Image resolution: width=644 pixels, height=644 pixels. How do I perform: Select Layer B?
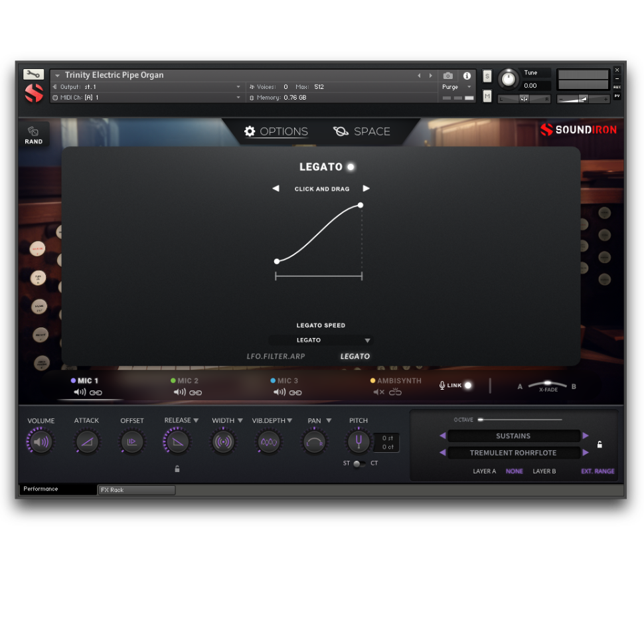click(544, 471)
